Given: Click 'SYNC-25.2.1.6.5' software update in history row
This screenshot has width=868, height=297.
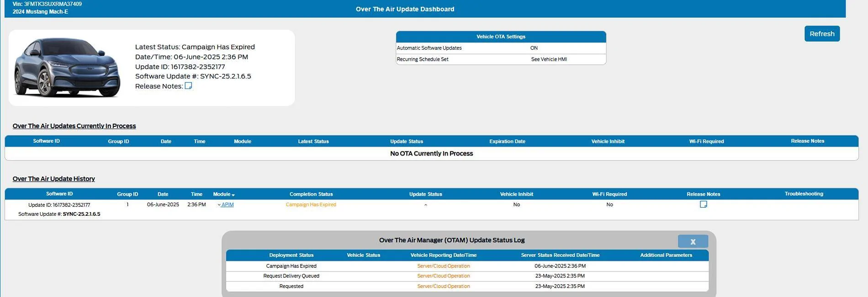Looking at the screenshot, I should point(81,214).
